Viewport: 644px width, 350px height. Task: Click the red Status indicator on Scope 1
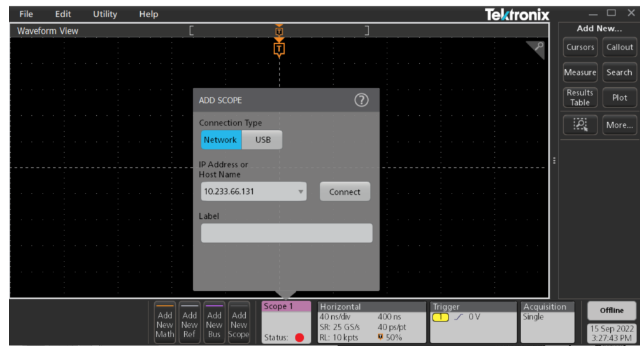point(299,337)
